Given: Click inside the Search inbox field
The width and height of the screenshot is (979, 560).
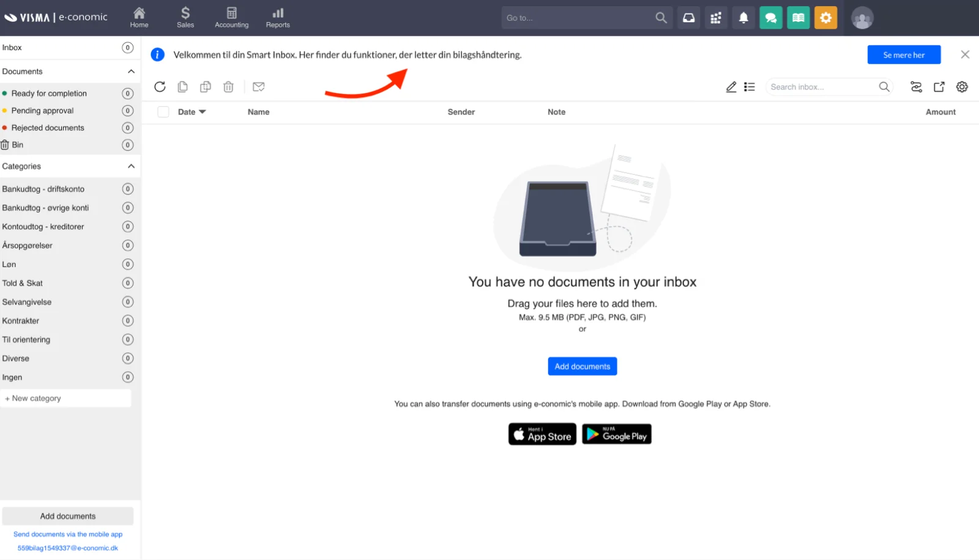Looking at the screenshot, I should [820, 86].
